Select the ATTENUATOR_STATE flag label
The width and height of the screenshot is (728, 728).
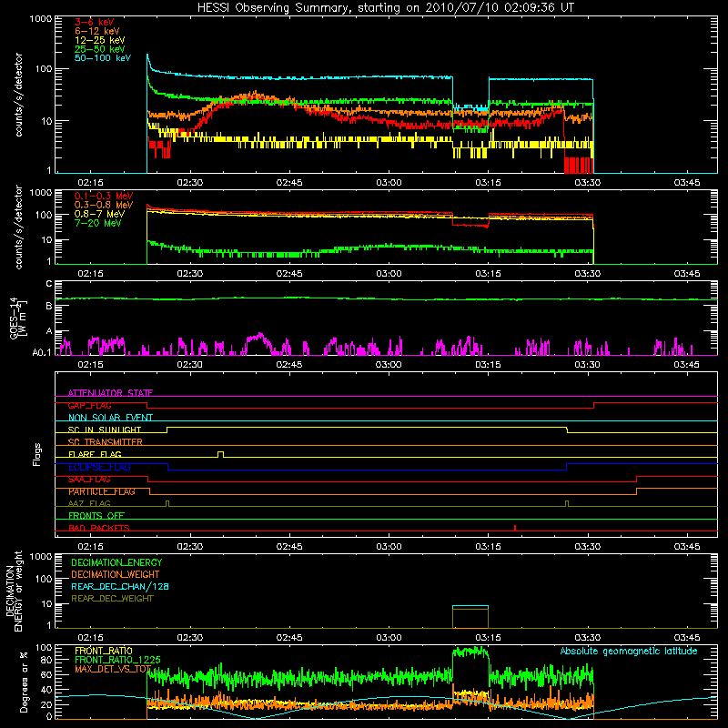pos(110,393)
